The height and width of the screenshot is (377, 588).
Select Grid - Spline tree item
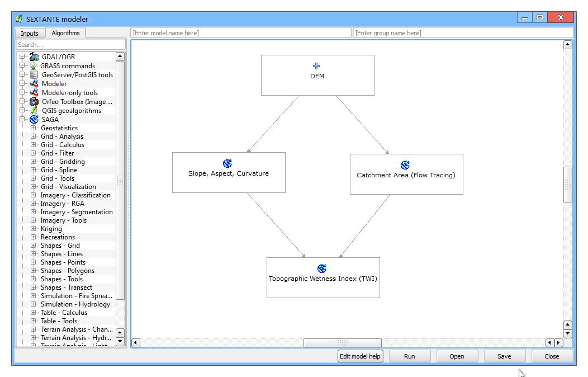[59, 170]
